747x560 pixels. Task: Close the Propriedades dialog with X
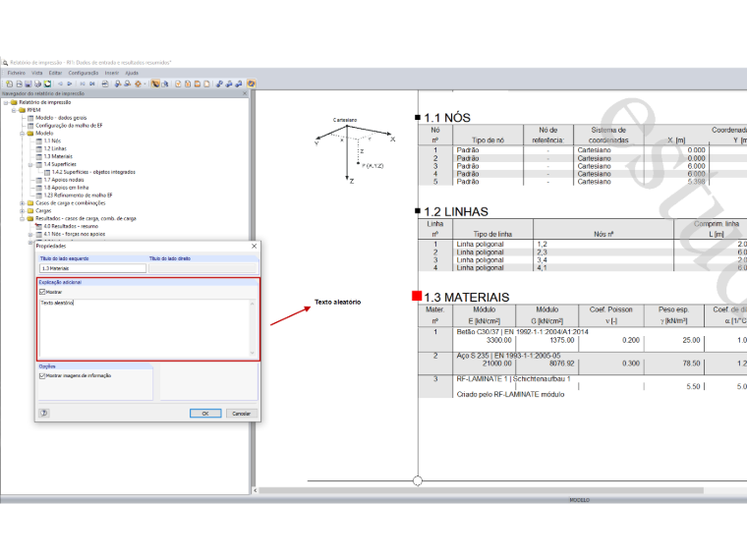click(x=254, y=247)
